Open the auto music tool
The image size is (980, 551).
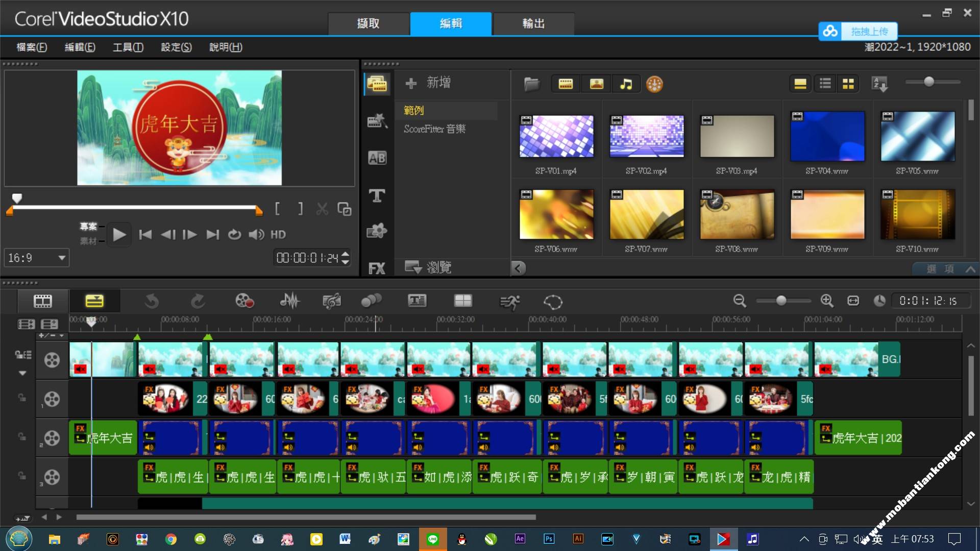332,302
